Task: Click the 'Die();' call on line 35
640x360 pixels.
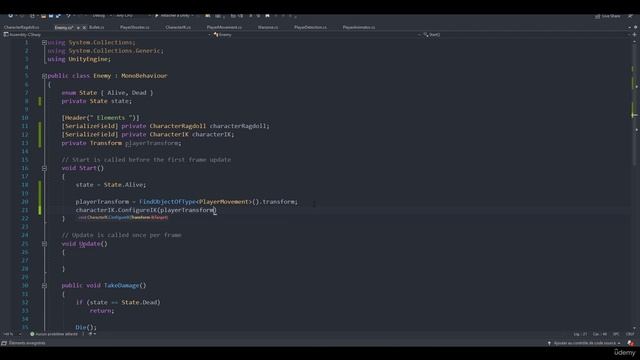Action: click(x=86, y=327)
